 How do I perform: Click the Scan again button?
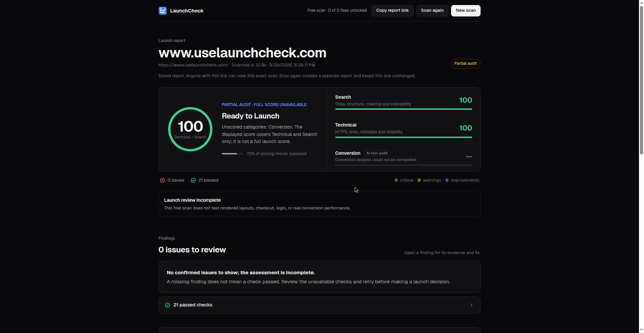[432, 10]
